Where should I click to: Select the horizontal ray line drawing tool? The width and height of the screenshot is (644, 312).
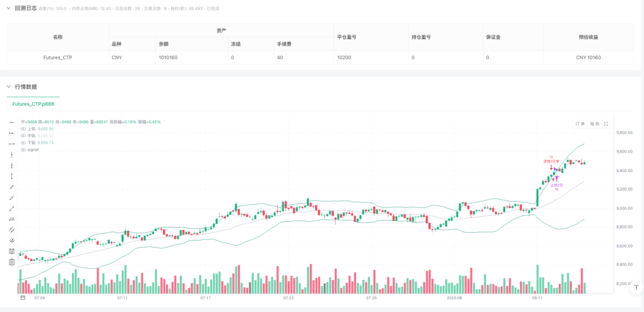click(x=12, y=133)
